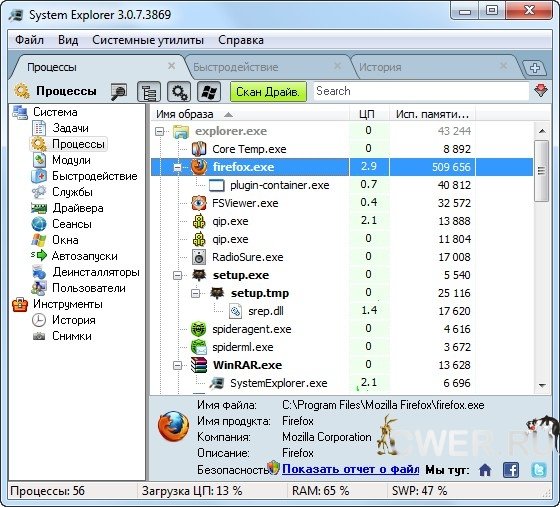
Task: Click the process list scrollbar thumb
Action: coord(541,171)
